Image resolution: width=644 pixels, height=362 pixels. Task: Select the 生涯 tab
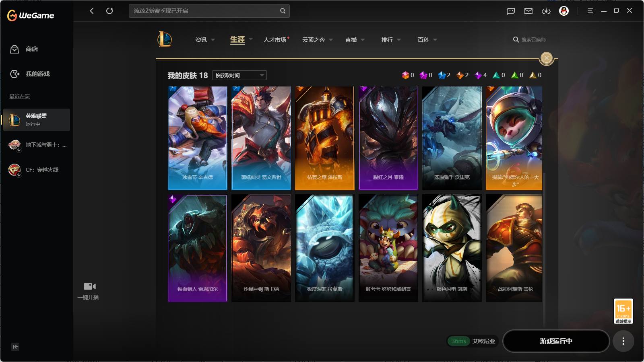[237, 39]
